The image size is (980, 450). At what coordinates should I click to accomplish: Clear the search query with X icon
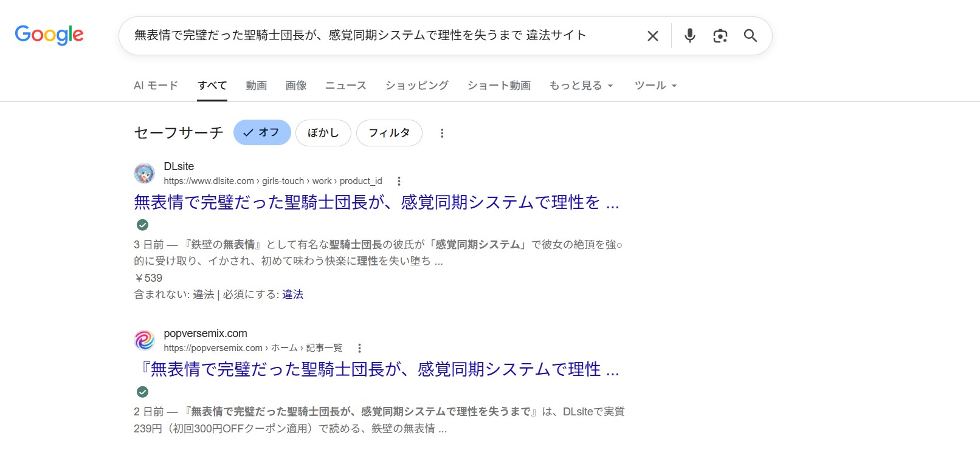(x=653, y=36)
